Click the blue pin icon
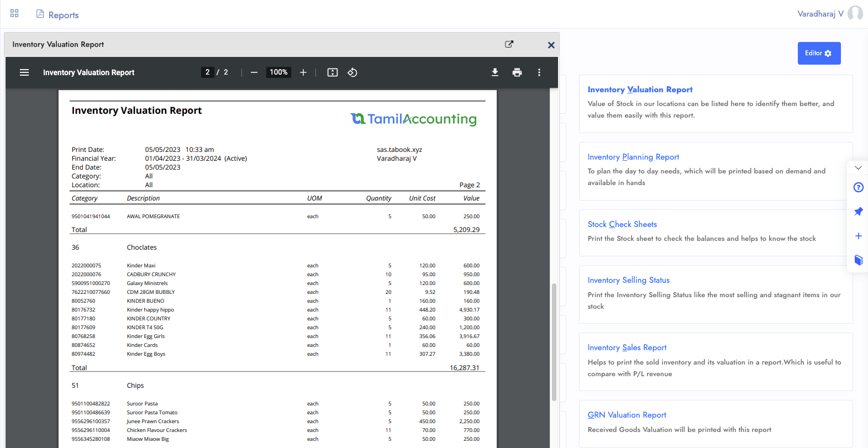This screenshot has height=448, width=868. 858,212
